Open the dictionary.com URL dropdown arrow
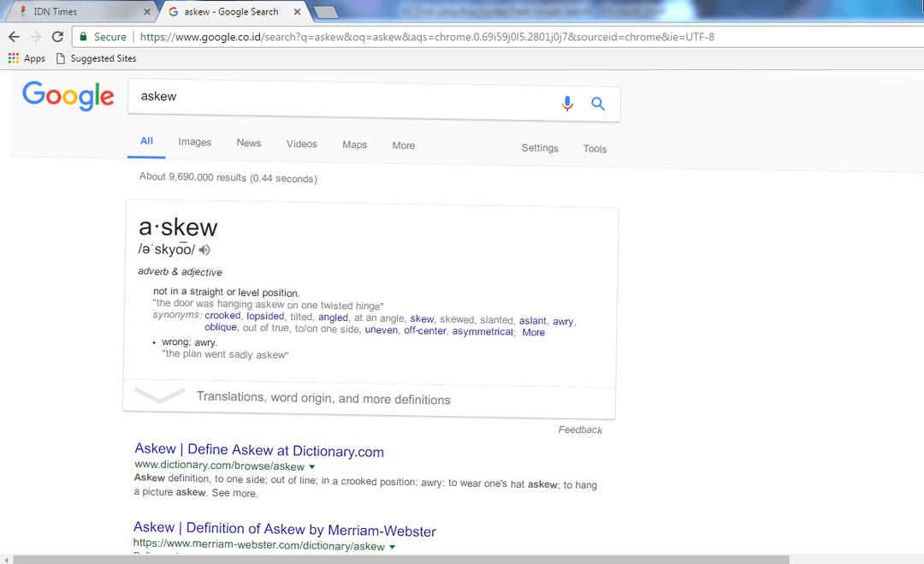This screenshot has height=564, width=924. coord(311,466)
